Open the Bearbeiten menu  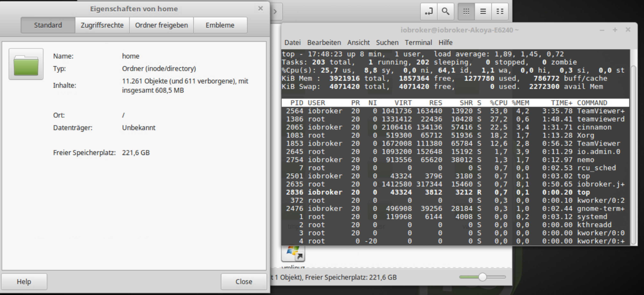tap(324, 42)
